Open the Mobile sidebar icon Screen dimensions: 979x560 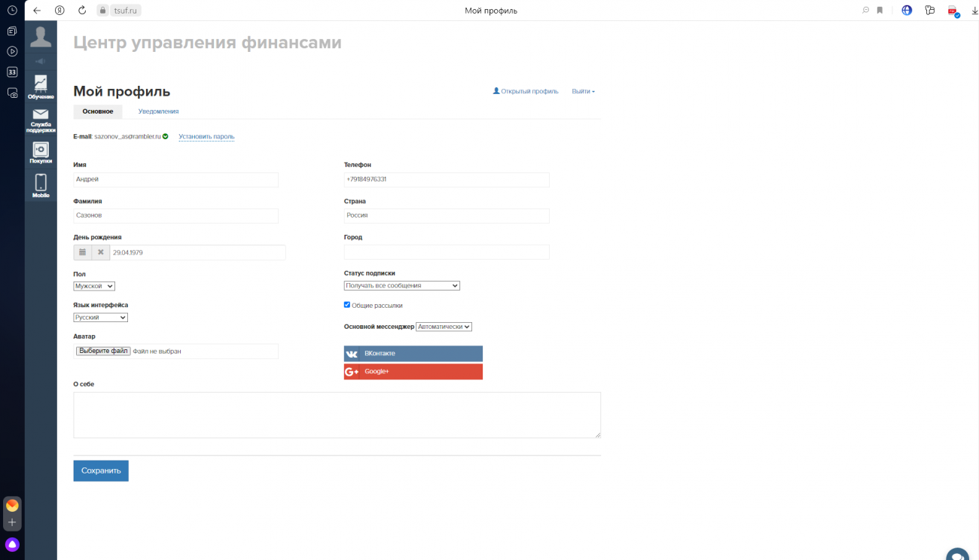pos(41,185)
